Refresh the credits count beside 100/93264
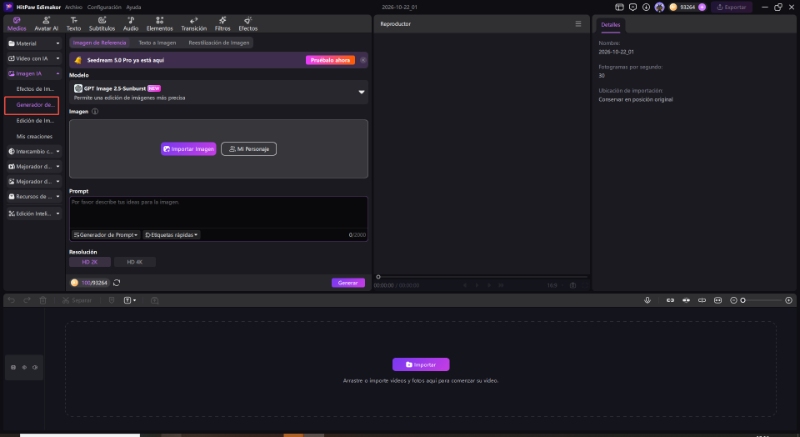800x437 pixels. pyautogui.click(x=116, y=282)
